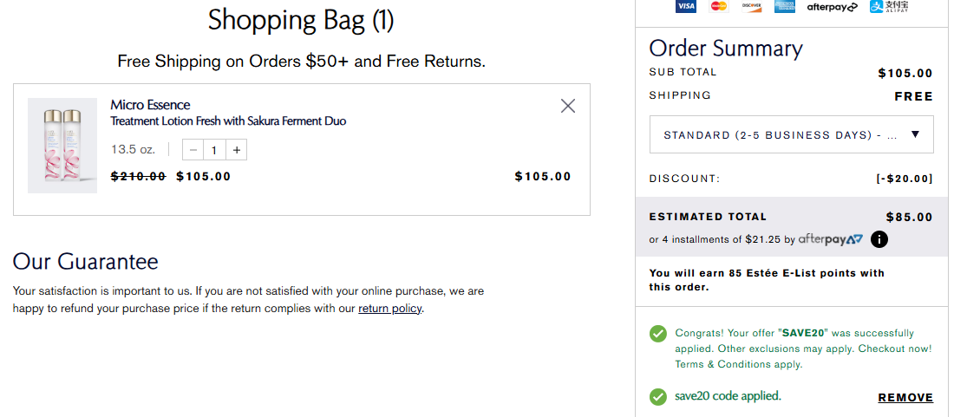
Task: Click the Alipay payment icon
Action: [889, 7]
